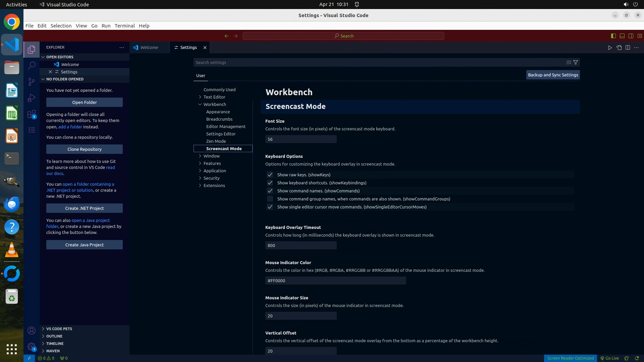Switch to the Welcome tab

(149, 48)
